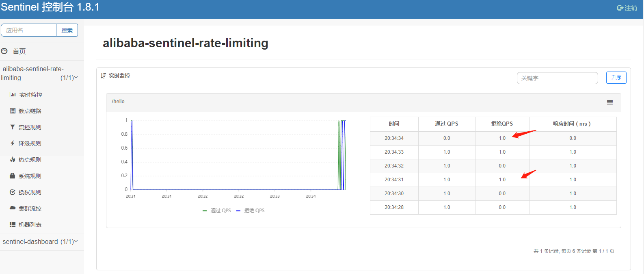This screenshot has width=644, height=274.
Task: Click the 20:34:31 time cell
Action: pyautogui.click(x=394, y=180)
